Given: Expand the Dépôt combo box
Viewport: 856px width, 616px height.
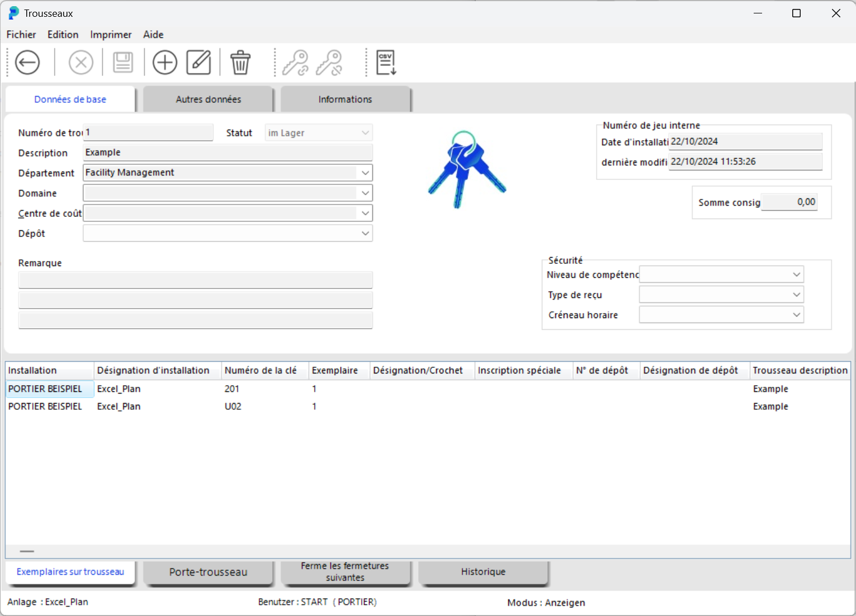Looking at the screenshot, I should 365,233.
